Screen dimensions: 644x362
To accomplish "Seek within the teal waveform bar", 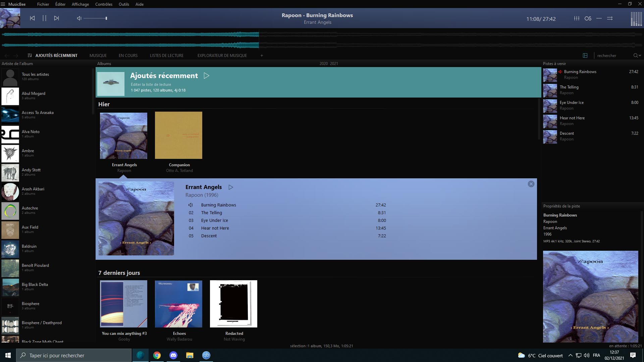I will 130,40.
